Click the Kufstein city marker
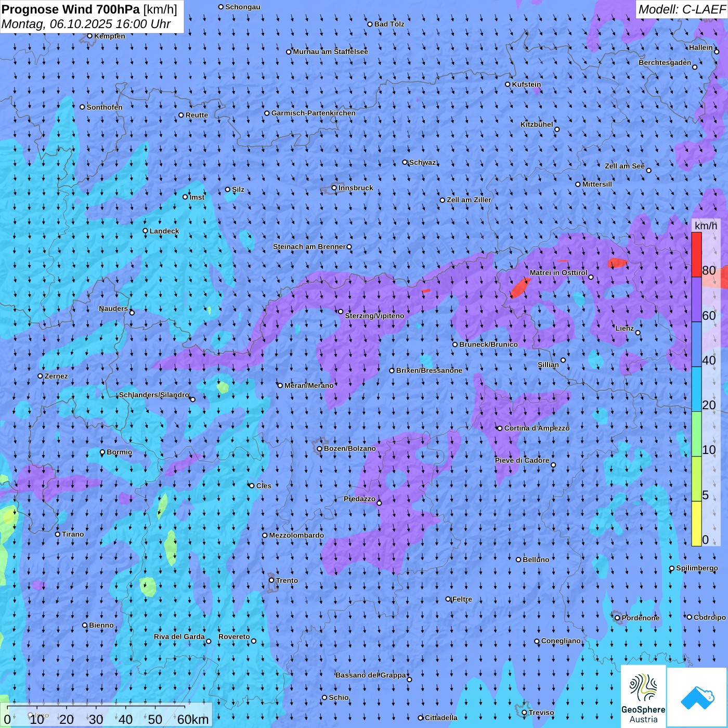Screen dimensions: 728x728 [x=508, y=84]
